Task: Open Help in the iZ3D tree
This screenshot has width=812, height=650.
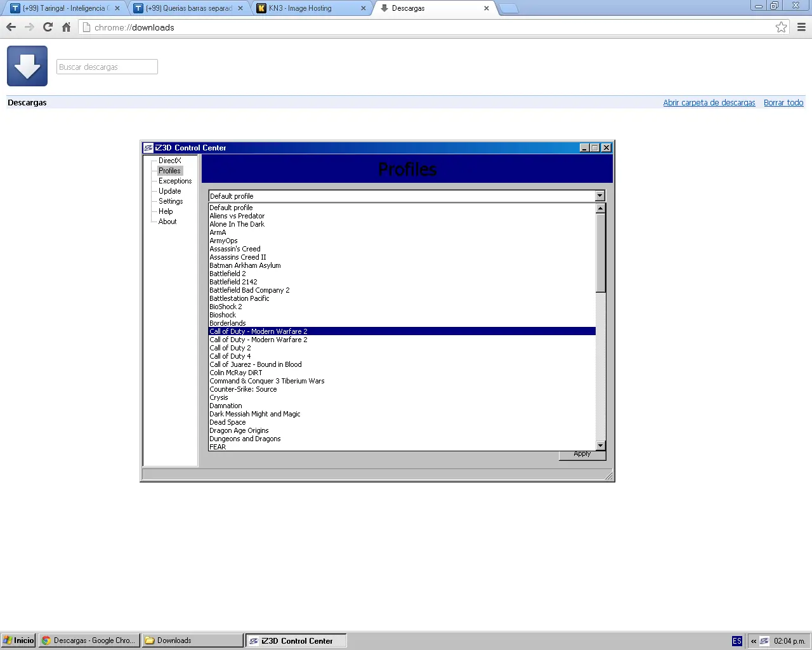Action: tap(166, 211)
